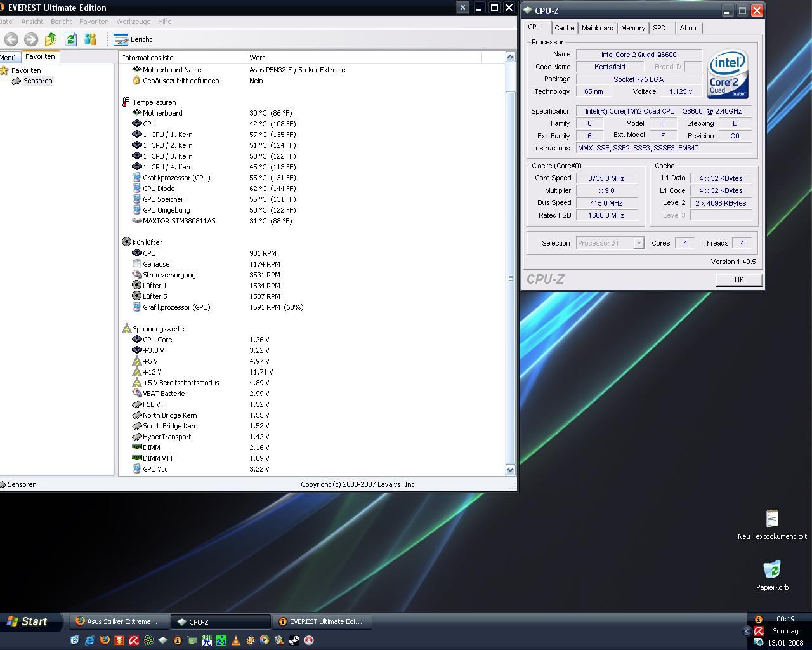The width and height of the screenshot is (812, 650).
Task: Launch VLC from the quick launch bar
Action: tap(235, 640)
